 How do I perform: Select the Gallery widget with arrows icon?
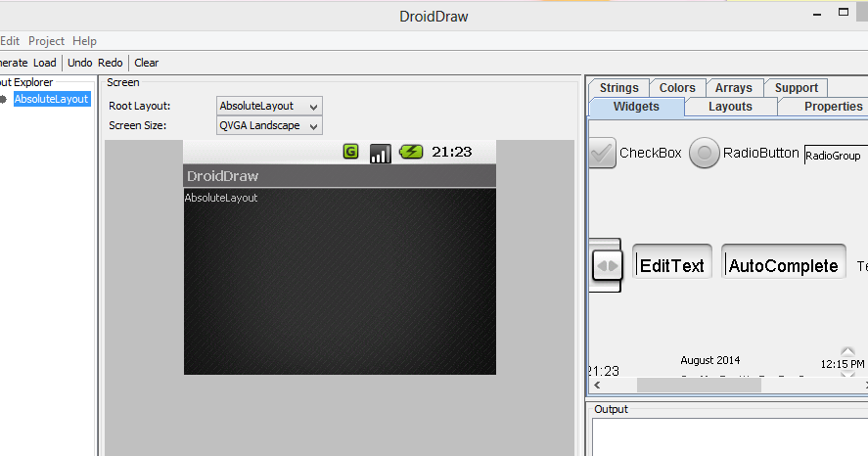(607, 265)
